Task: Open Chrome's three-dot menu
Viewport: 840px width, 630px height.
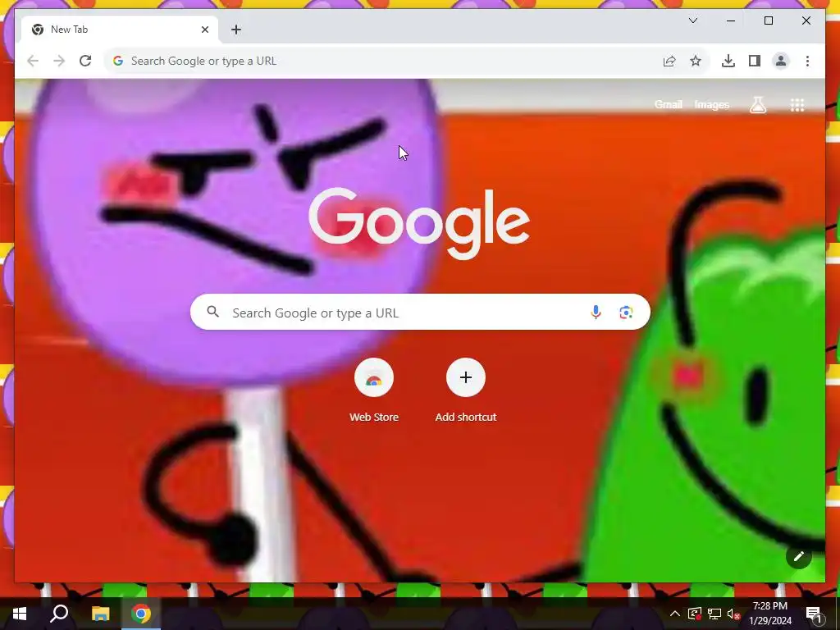Action: (807, 61)
